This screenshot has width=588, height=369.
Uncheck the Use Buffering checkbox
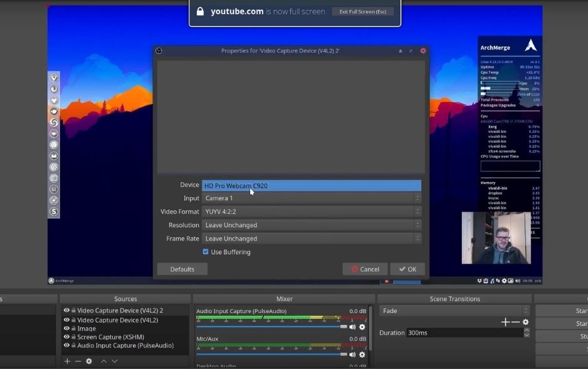pos(206,252)
